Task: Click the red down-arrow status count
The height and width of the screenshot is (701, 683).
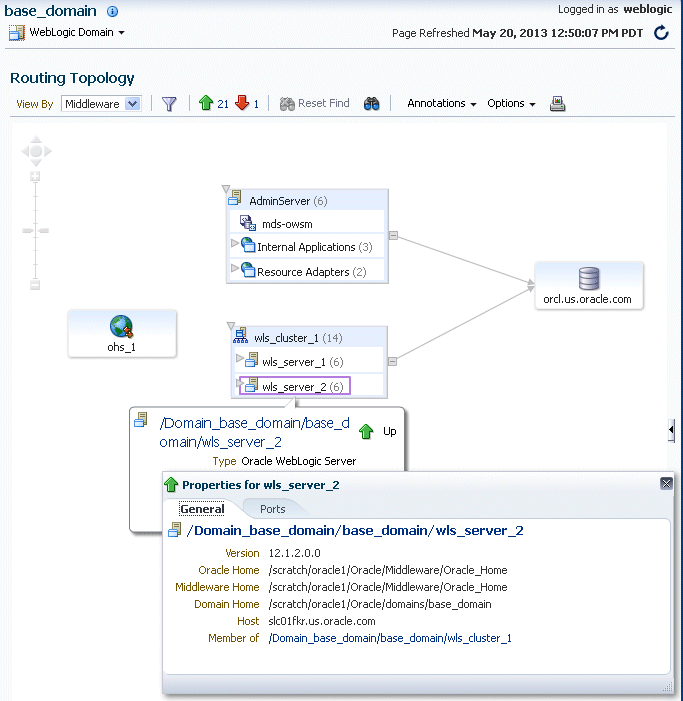Action: pyautogui.click(x=247, y=103)
